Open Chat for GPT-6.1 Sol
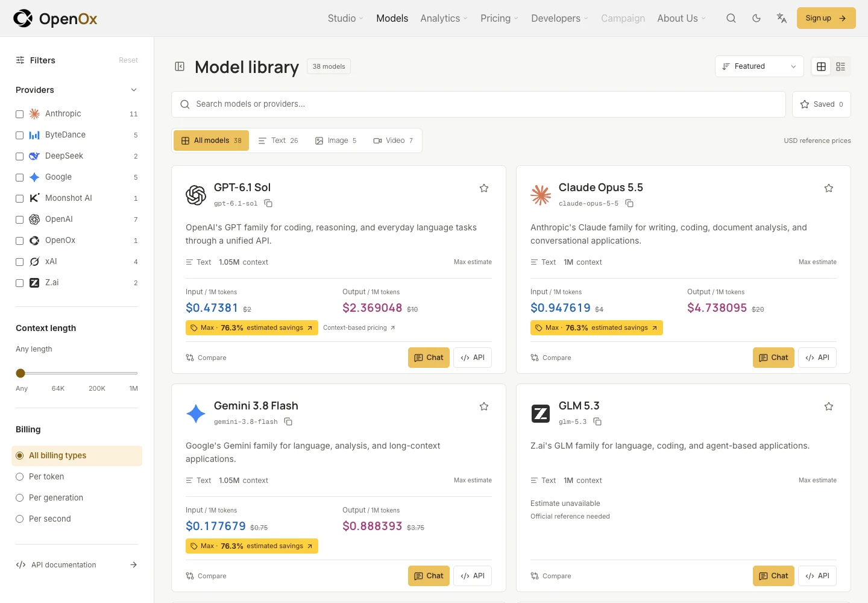This screenshot has width=868, height=603. [x=429, y=358]
